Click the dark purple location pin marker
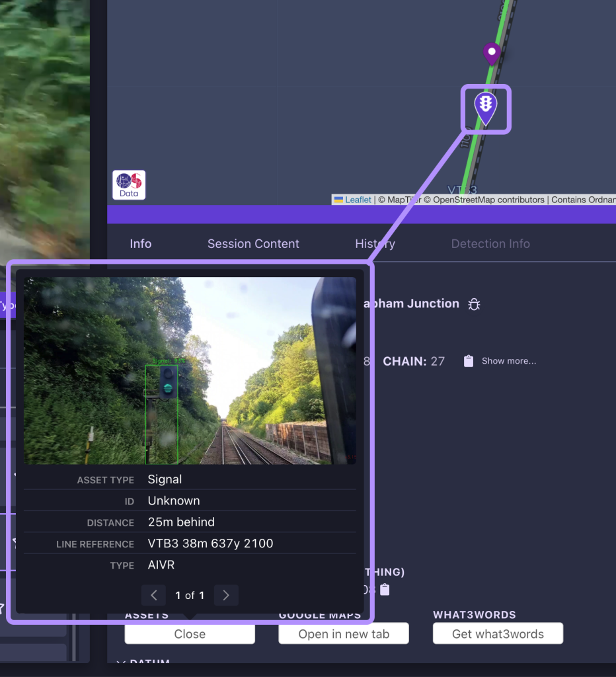 492,54
